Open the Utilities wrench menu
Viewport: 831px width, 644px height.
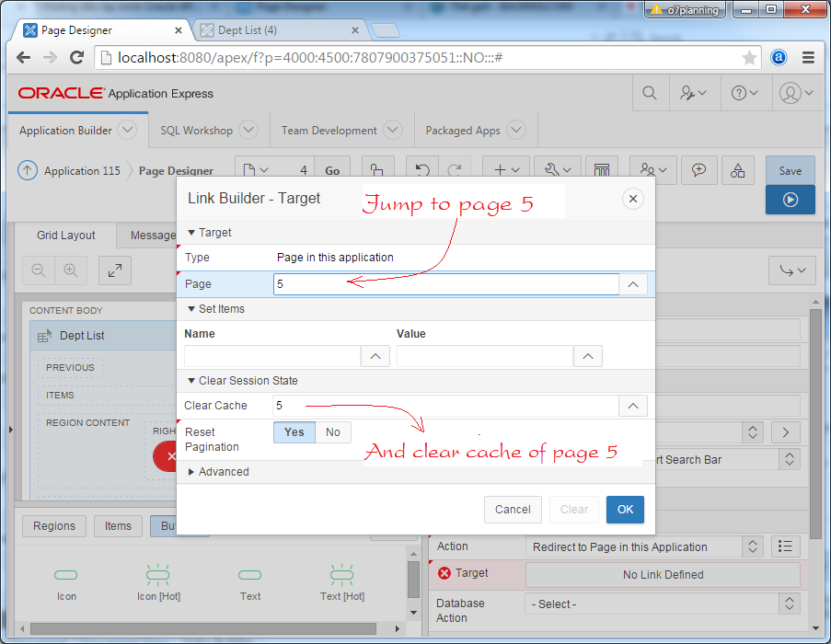tap(558, 169)
